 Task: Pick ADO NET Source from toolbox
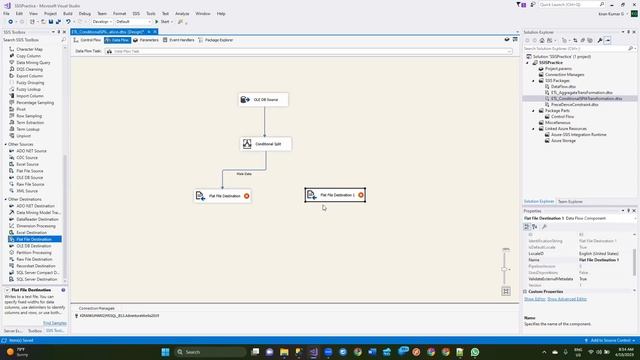31,151
